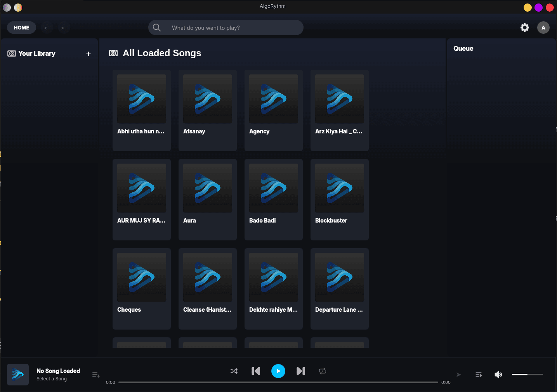Screen dimensions: 557x392
Task: Open the Abhi utha hun song cover
Action: (x=142, y=99)
